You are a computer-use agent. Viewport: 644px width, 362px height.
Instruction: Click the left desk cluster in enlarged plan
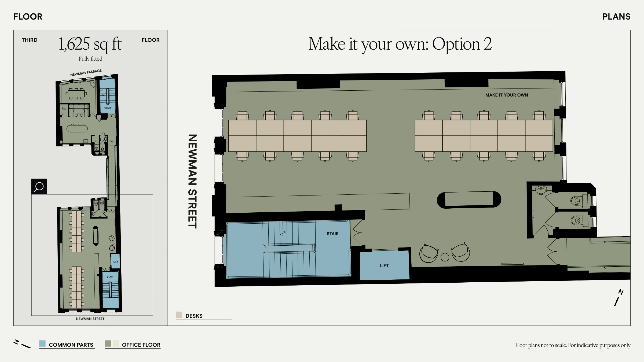click(x=297, y=136)
